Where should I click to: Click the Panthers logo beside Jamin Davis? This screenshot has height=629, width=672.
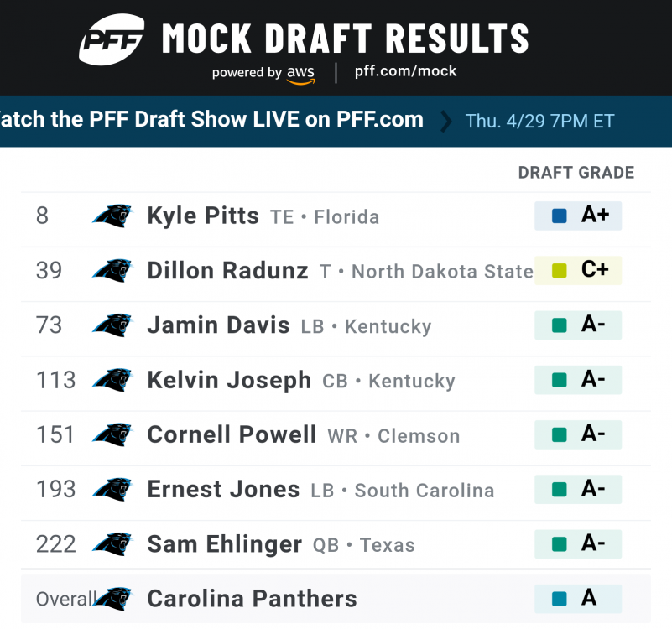coord(112,325)
